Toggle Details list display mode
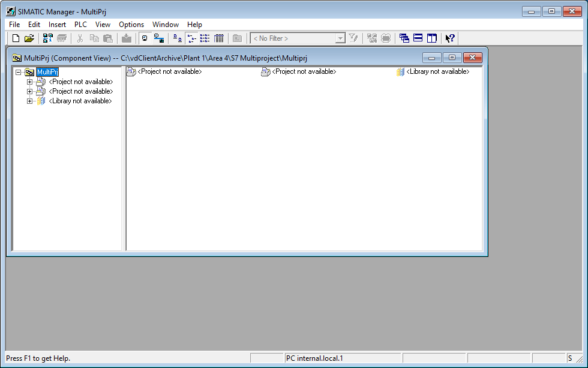The height and width of the screenshot is (368, 588). click(x=219, y=38)
